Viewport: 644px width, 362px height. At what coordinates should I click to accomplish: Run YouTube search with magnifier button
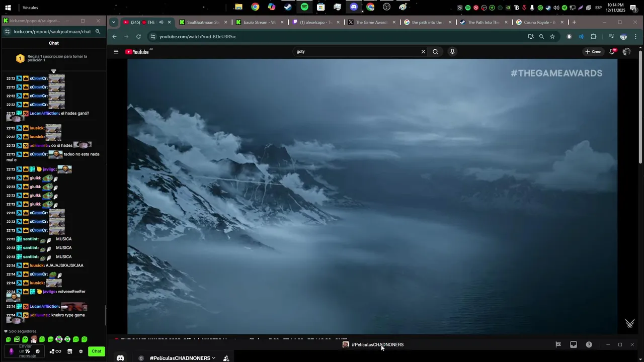click(435, 52)
